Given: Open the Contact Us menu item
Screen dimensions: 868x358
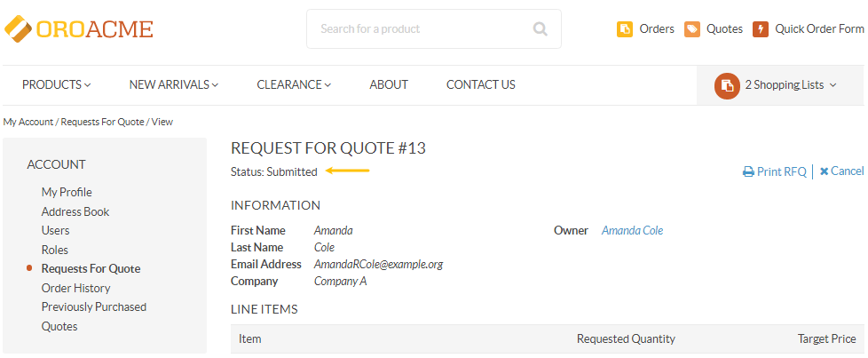Looking at the screenshot, I should pyautogui.click(x=480, y=84).
